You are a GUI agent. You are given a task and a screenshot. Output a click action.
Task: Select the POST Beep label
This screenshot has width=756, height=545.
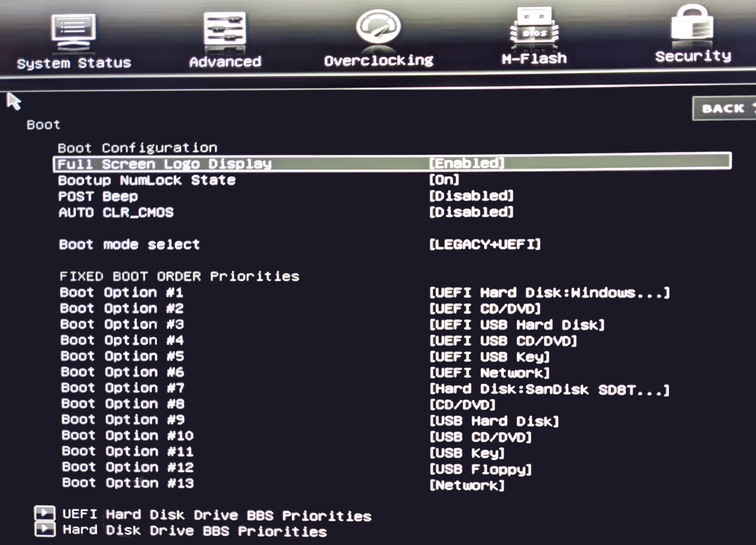[98, 197]
